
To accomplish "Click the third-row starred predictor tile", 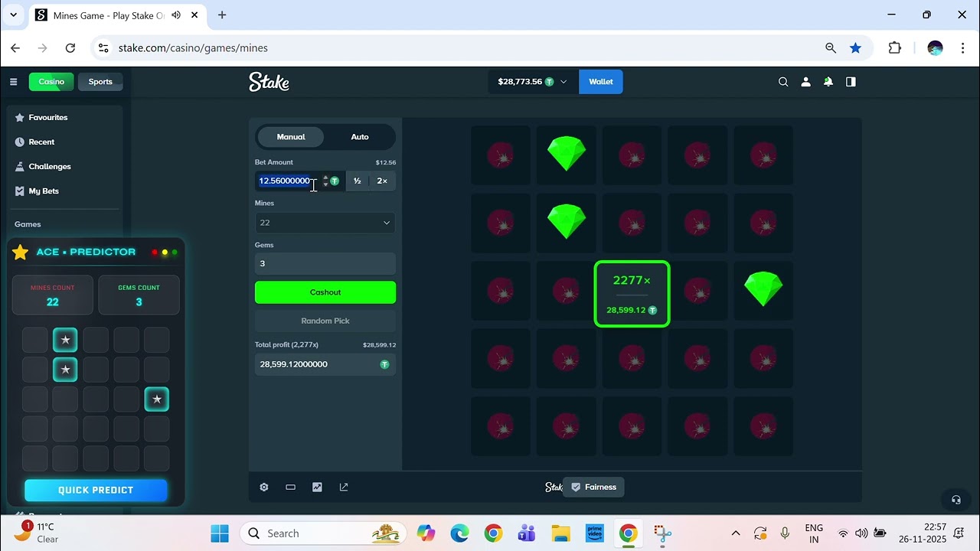I will pos(157,399).
